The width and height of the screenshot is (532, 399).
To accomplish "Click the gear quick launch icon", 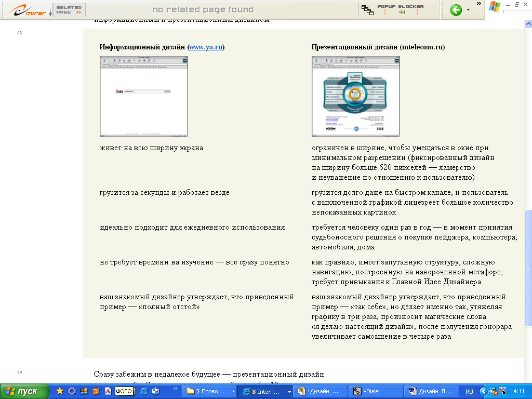I will (x=72, y=391).
